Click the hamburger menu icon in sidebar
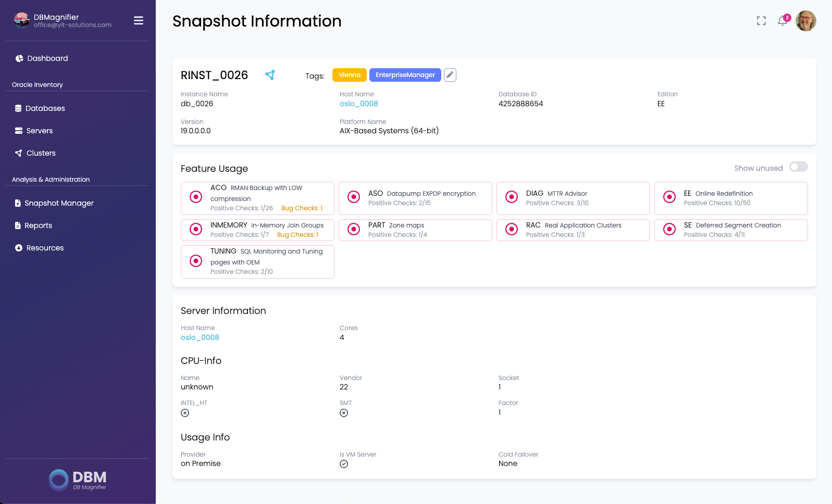Screen dimensions: 832x504 click(139, 20)
